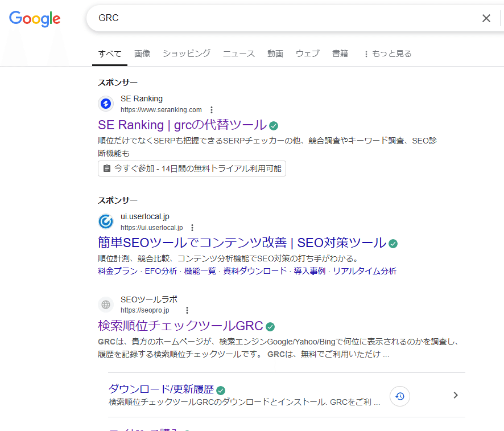Image resolution: width=504 pixels, height=431 pixels.
Task: Select the 動画 search tab
Action: [x=275, y=54]
